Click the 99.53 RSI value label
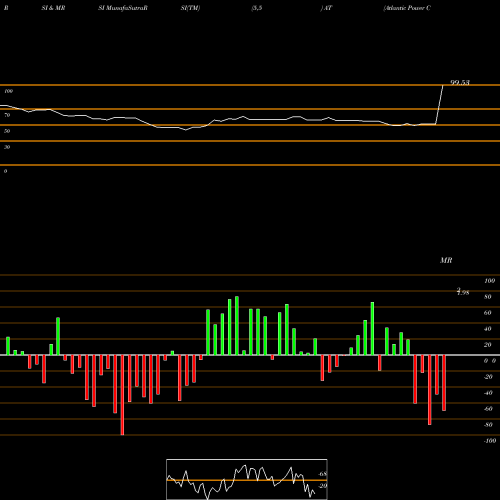This screenshot has height=500, width=500. (x=460, y=82)
